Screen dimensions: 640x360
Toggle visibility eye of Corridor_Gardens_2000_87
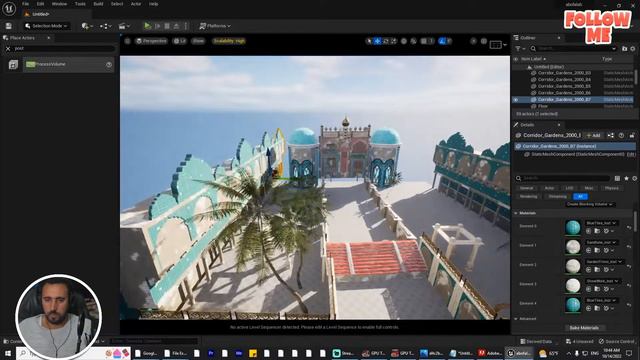[516, 100]
